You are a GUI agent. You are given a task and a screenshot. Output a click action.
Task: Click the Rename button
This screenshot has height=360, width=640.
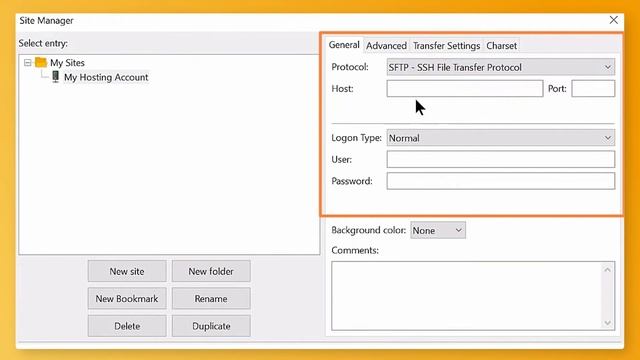pyautogui.click(x=211, y=299)
